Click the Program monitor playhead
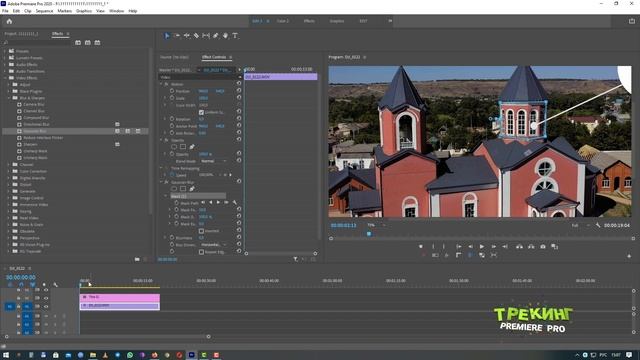The height and width of the screenshot is (360, 640). 369,234
